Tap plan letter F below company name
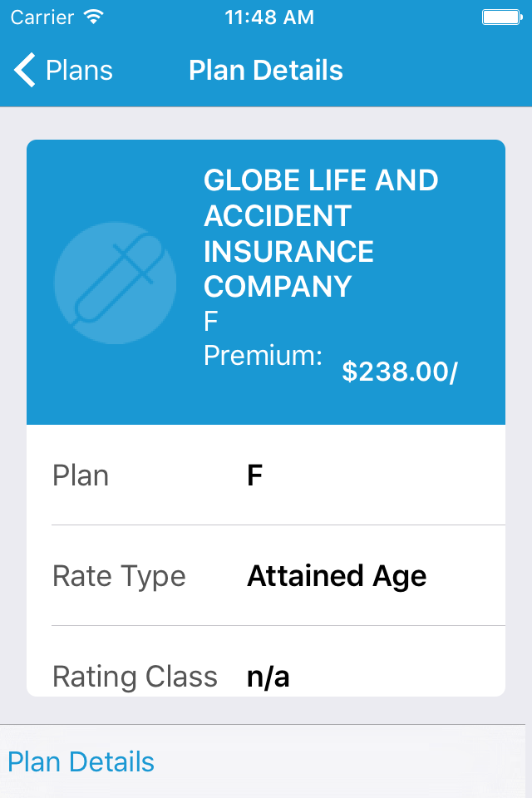This screenshot has height=798, width=532. click(x=211, y=322)
